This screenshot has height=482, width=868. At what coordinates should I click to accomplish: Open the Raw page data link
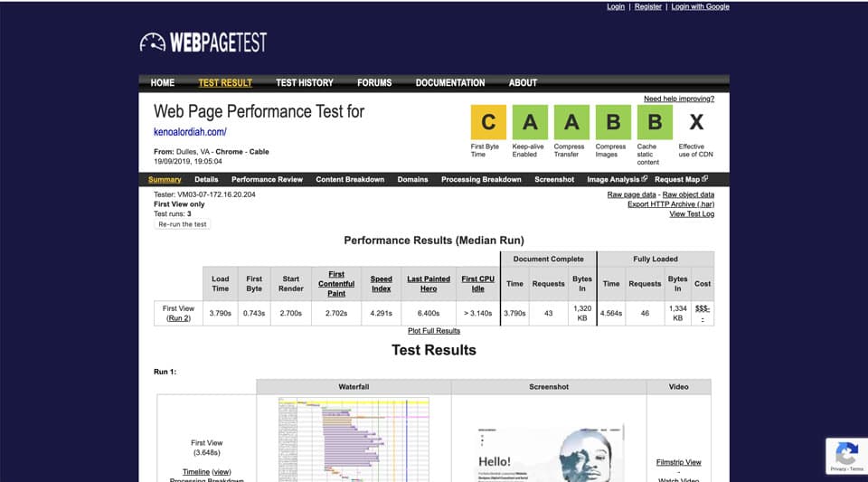pos(631,194)
